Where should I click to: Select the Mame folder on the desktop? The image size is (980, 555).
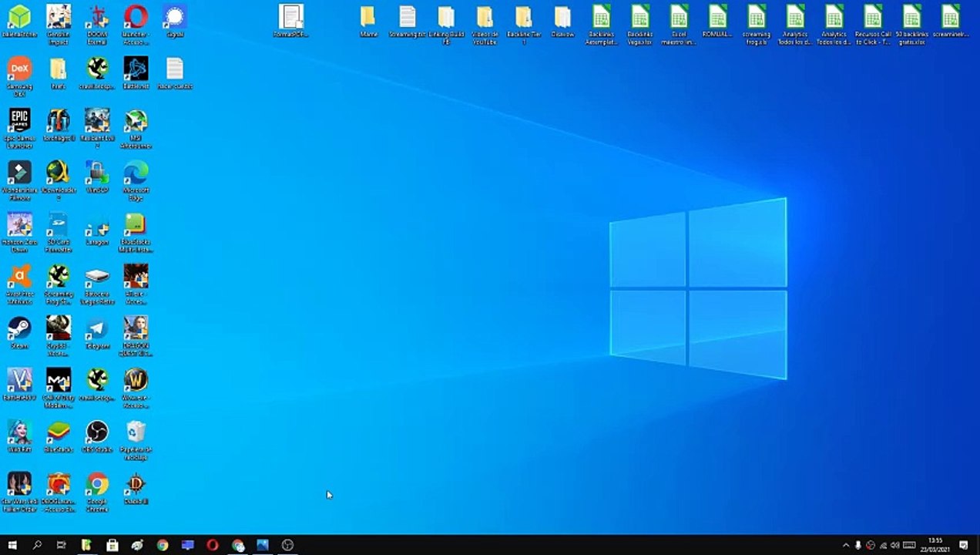pyautogui.click(x=368, y=21)
